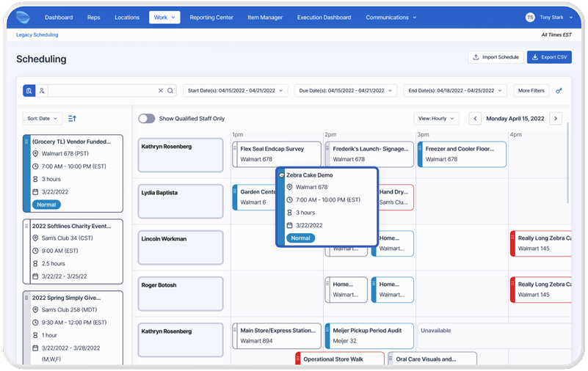Click the magnifying glass search icon

pyautogui.click(x=170, y=91)
